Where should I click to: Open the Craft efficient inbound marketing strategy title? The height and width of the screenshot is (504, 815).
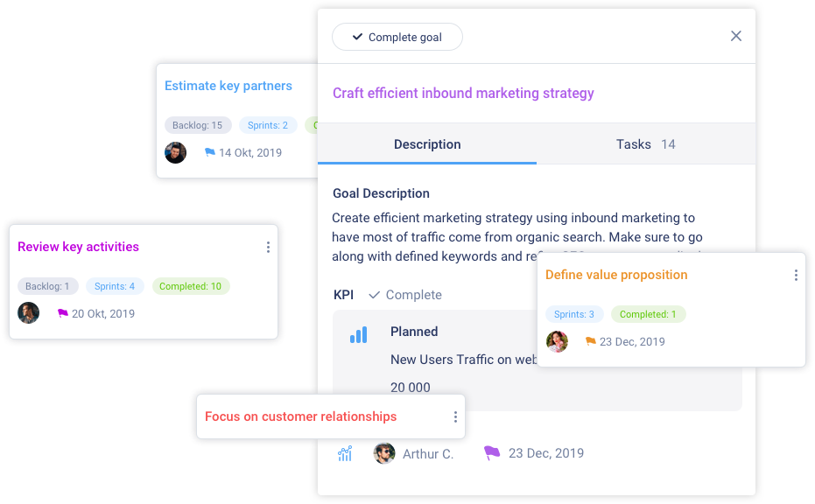[x=463, y=93]
